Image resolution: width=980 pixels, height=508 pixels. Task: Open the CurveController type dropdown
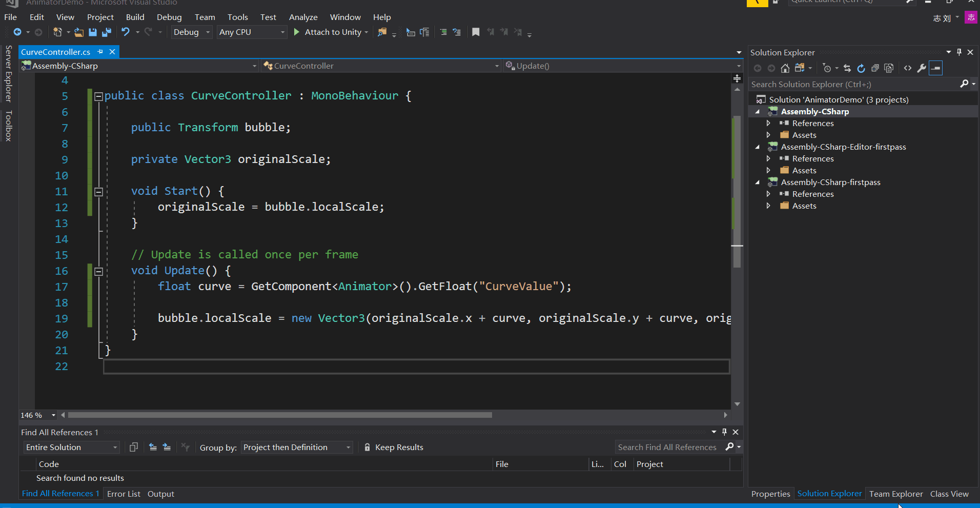pos(380,66)
